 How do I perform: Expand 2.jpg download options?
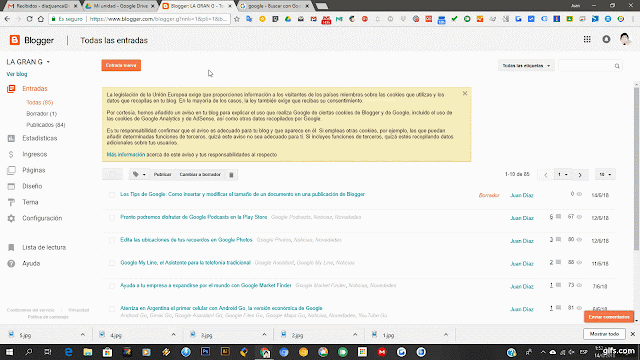pyautogui.click(x=355, y=335)
